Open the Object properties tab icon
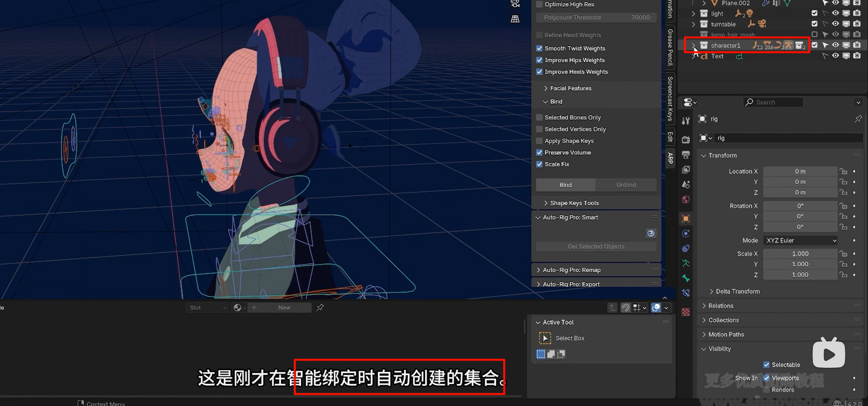 pos(686,218)
